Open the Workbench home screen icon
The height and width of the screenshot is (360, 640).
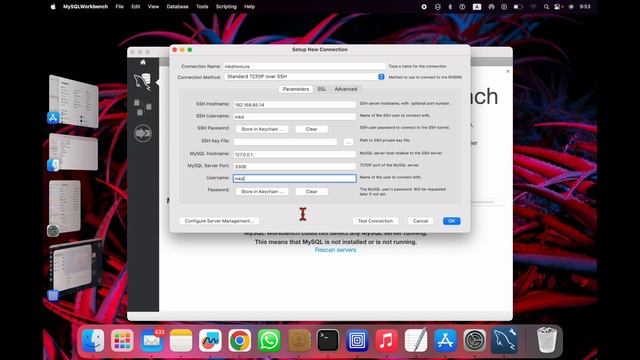143,62
